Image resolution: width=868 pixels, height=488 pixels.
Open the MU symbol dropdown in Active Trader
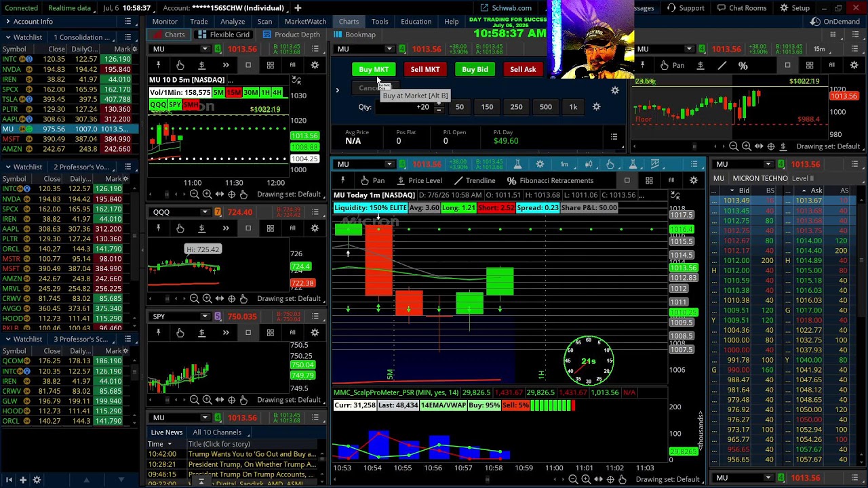click(x=389, y=49)
